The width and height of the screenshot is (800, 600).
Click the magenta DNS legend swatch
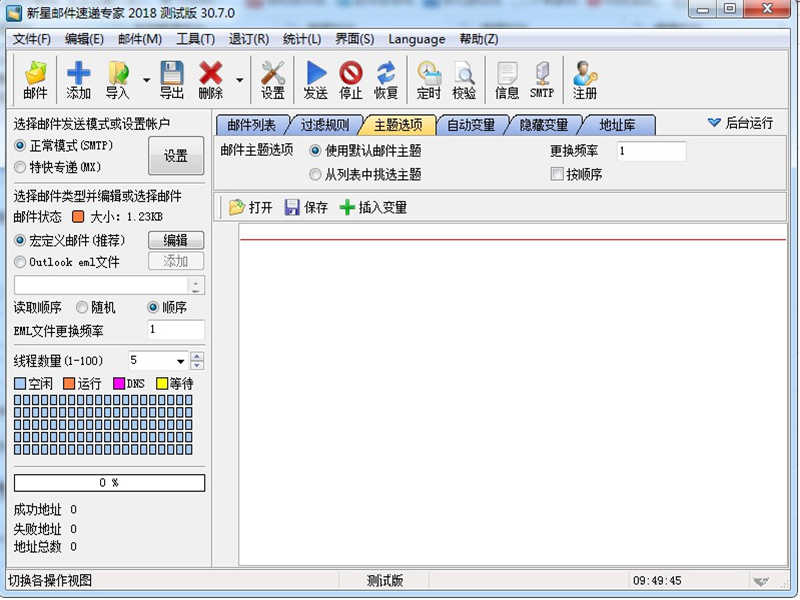pos(119,384)
